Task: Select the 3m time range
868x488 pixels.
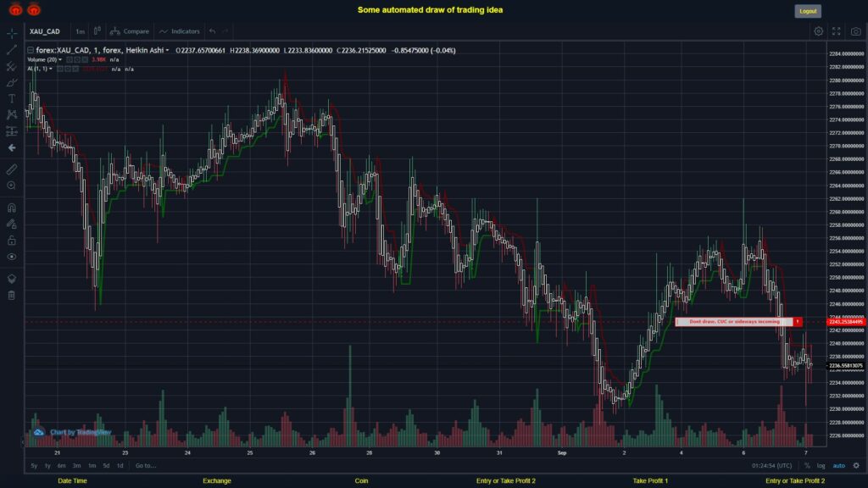Action: 77,466
